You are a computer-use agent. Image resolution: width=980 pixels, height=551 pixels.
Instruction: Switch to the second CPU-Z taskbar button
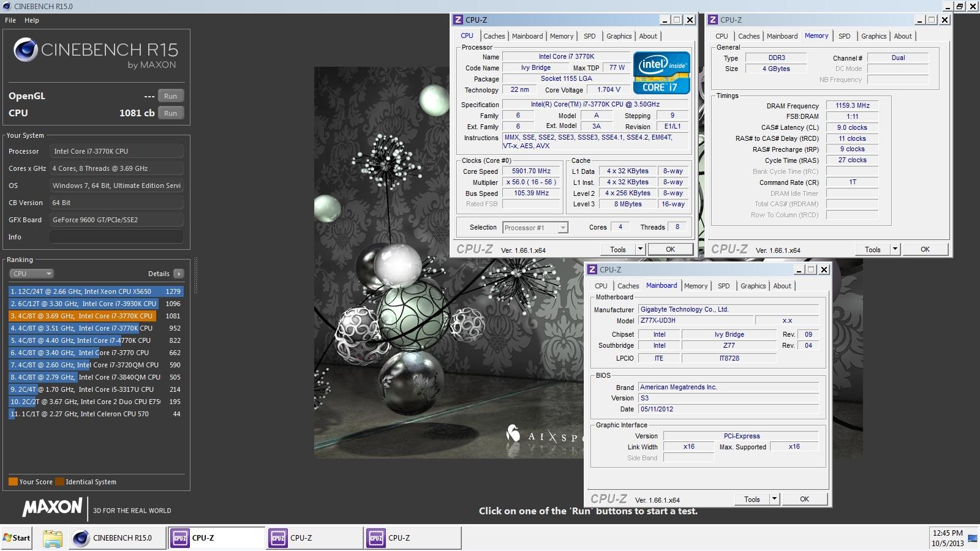314,538
